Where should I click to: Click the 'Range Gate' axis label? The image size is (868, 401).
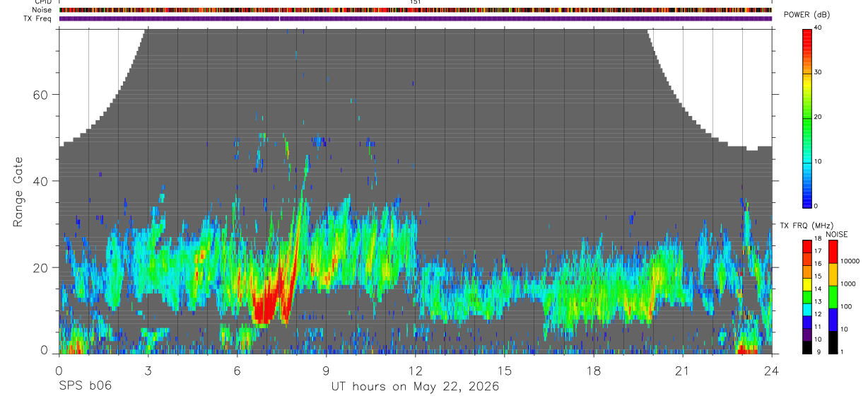coord(18,192)
